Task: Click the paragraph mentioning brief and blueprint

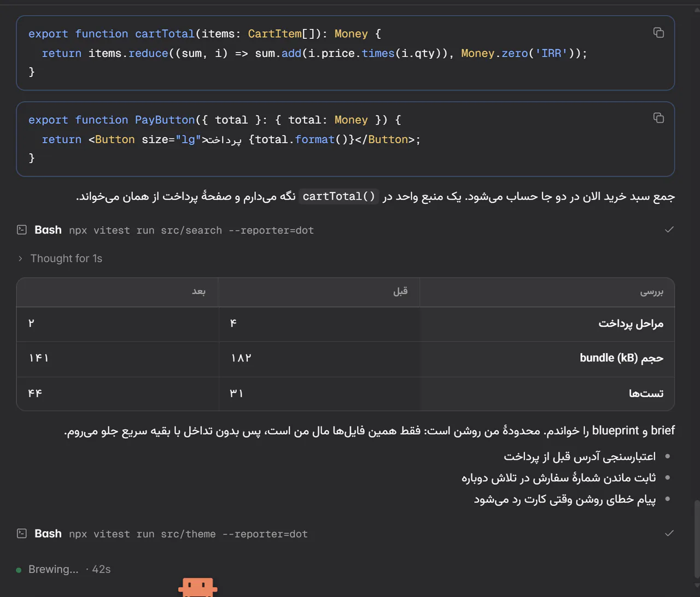Action: pyautogui.click(x=369, y=431)
